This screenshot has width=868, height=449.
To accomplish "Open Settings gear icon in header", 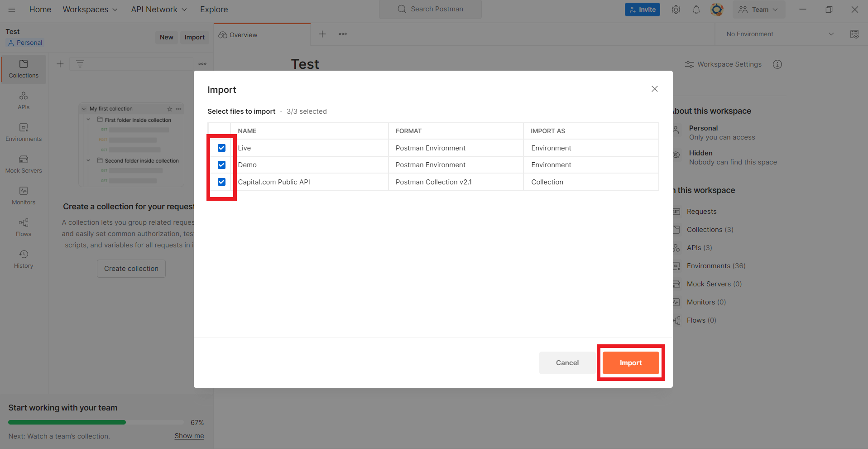I will coord(676,10).
